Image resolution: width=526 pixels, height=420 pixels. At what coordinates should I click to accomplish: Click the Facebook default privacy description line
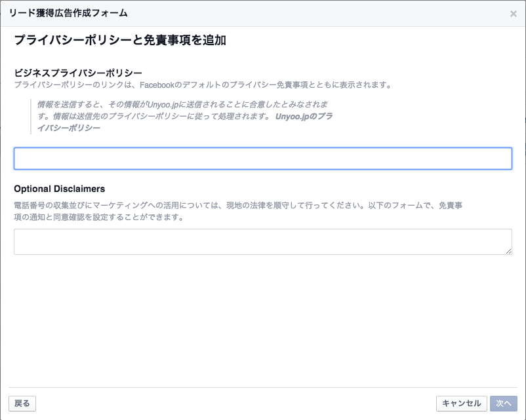[203, 85]
